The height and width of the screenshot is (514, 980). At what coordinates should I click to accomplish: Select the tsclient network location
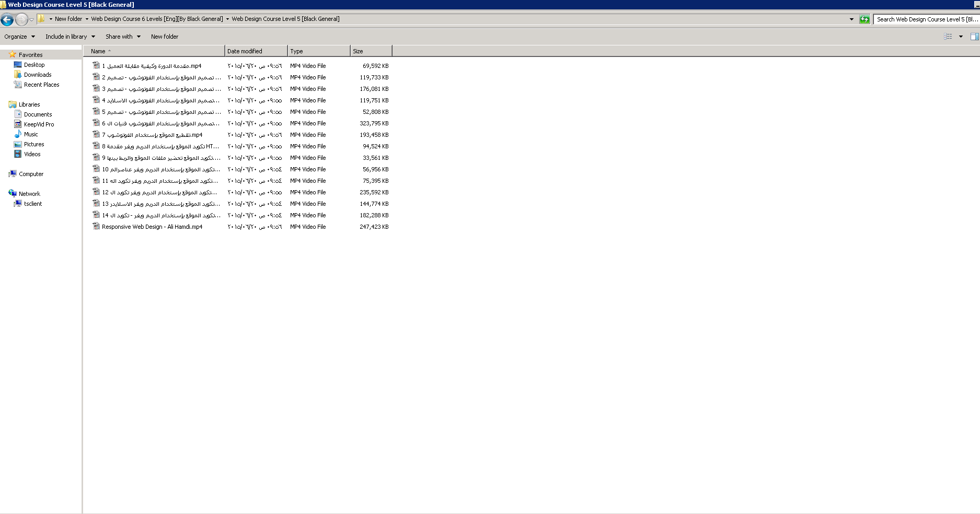32,204
